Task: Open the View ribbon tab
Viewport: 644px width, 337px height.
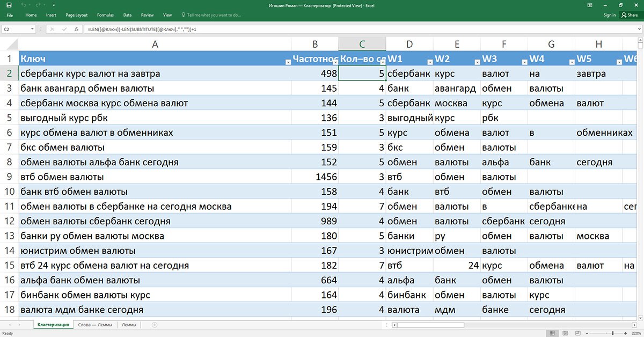Action: (167, 15)
